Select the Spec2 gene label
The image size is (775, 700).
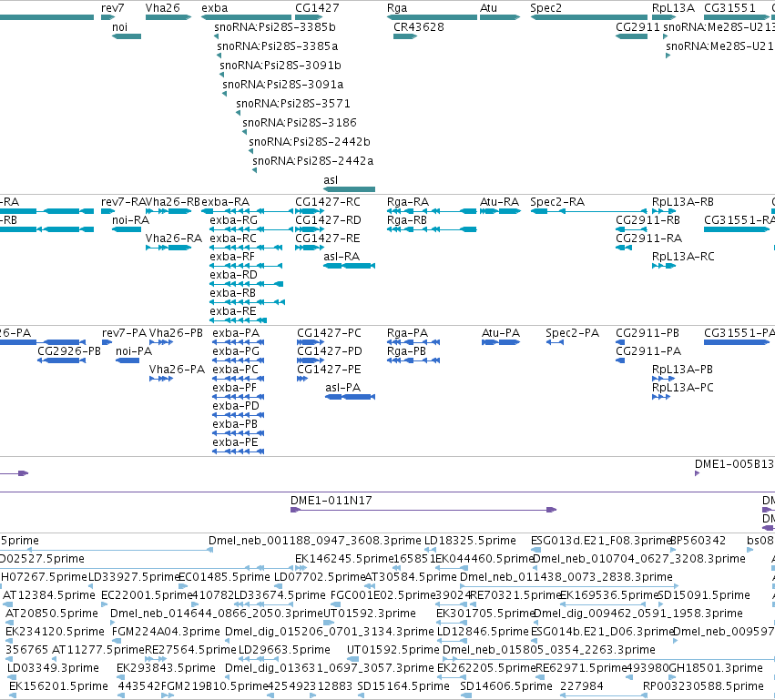[546, 8]
